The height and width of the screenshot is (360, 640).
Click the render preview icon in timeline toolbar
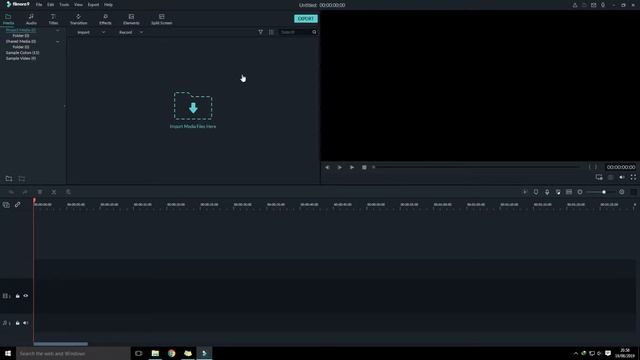point(525,192)
